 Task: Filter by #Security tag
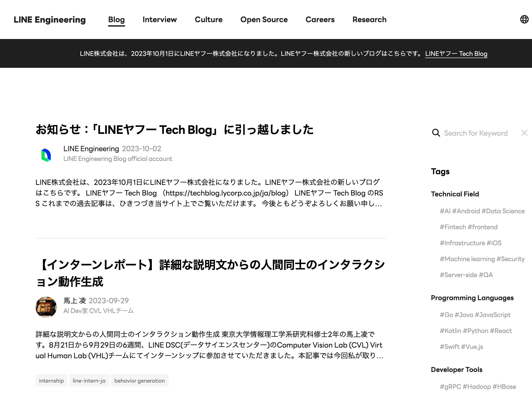(x=510, y=259)
